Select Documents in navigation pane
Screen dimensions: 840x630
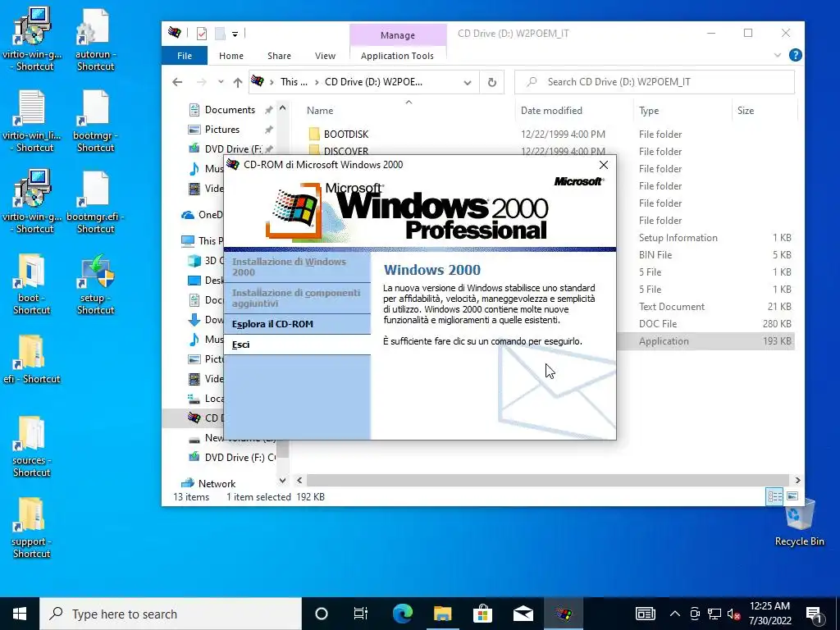click(x=230, y=110)
